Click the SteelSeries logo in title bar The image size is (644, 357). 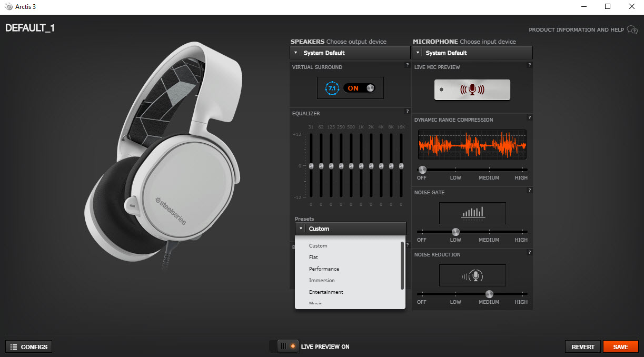coord(8,7)
